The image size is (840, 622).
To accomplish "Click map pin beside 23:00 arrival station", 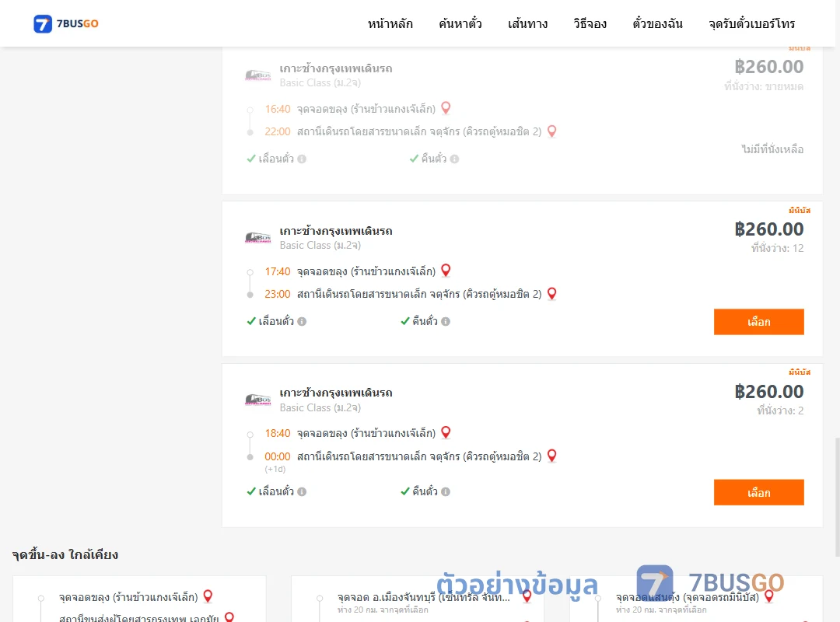I will (x=551, y=294).
